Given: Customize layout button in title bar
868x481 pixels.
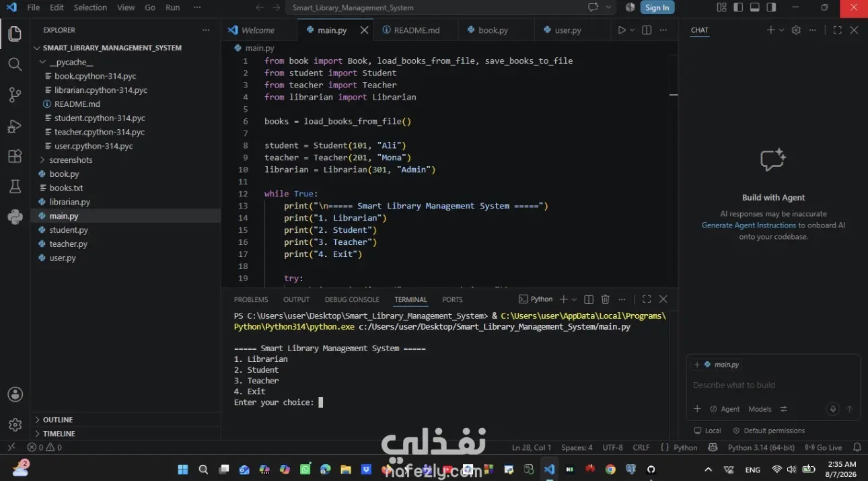Looking at the screenshot, I should tap(722, 7).
